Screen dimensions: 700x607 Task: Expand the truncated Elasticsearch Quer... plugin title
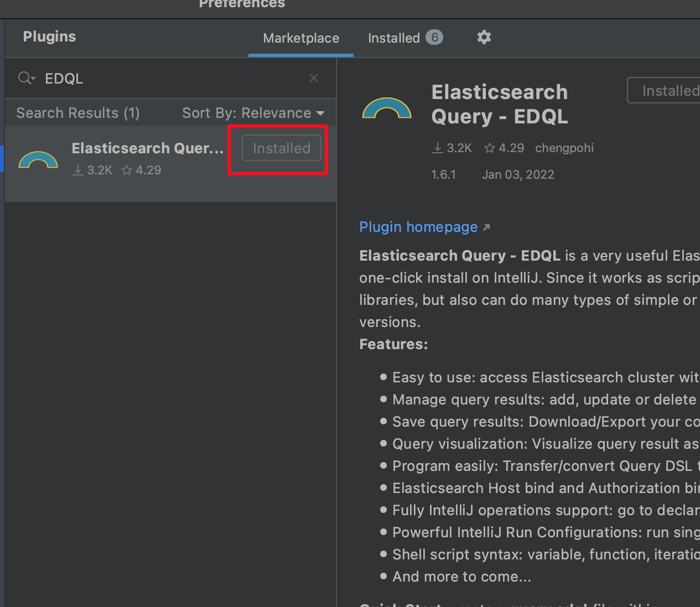click(x=147, y=148)
